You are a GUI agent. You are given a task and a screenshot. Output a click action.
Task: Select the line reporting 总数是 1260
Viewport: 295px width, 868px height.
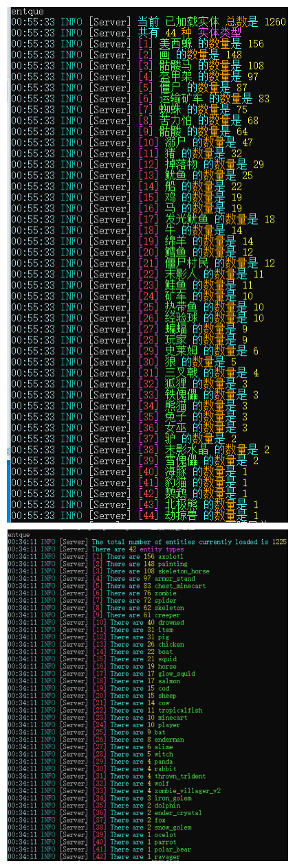[x=148, y=21]
